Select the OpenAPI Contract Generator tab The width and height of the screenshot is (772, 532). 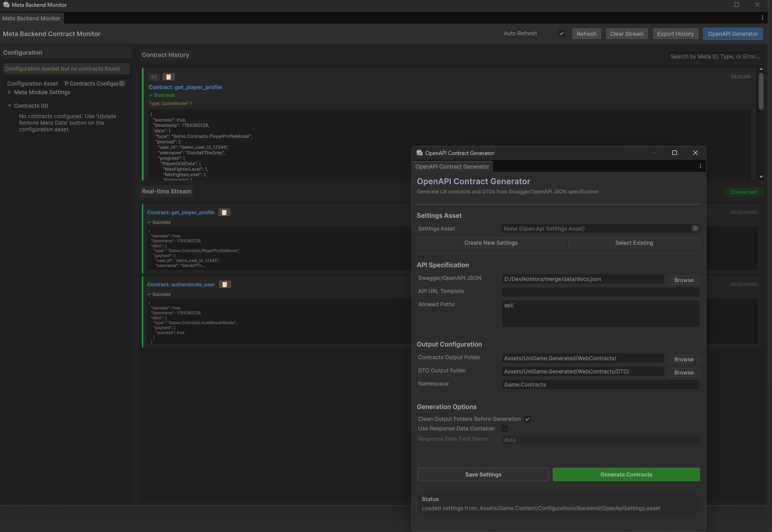(452, 167)
